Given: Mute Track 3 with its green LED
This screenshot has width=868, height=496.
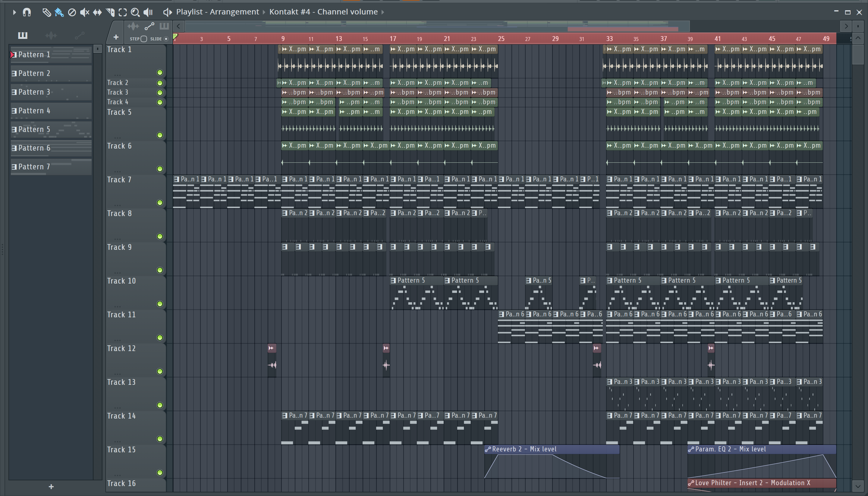Looking at the screenshot, I should tap(160, 93).
